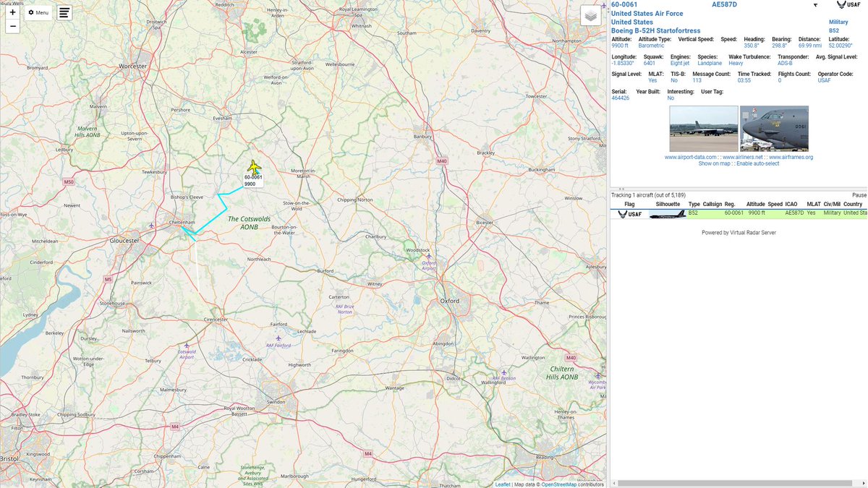Click the Boeing B-52H Stratofortress title

[x=656, y=30]
